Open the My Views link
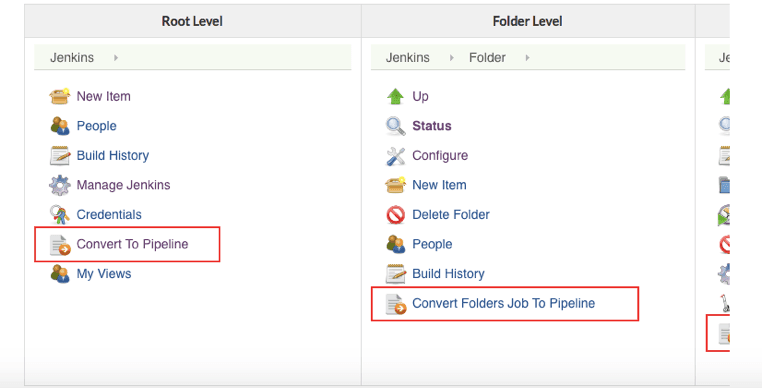 point(104,274)
